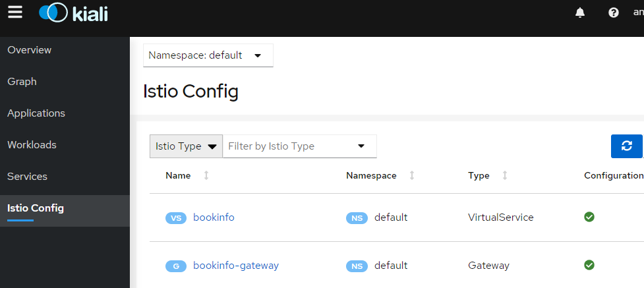Click the NS badge in bookinfo row

click(357, 218)
